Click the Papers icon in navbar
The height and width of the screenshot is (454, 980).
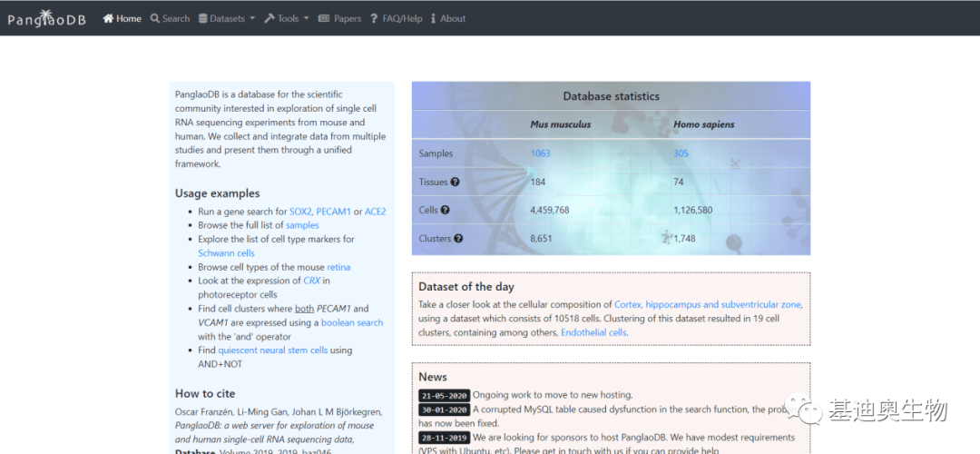[x=324, y=18]
